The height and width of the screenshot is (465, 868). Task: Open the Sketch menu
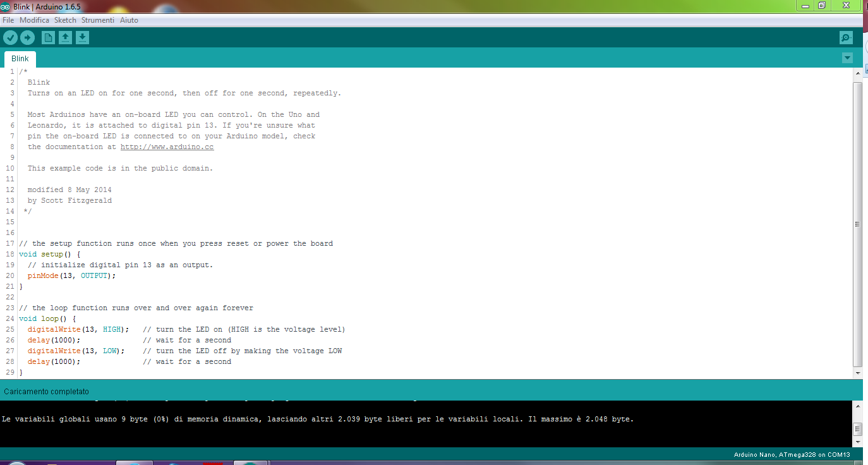[65, 20]
